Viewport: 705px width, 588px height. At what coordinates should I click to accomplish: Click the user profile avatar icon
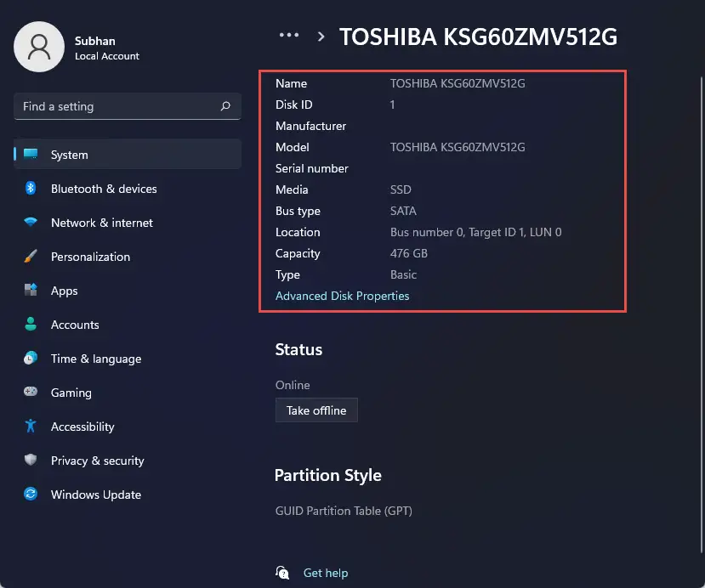(x=39, y=47)
